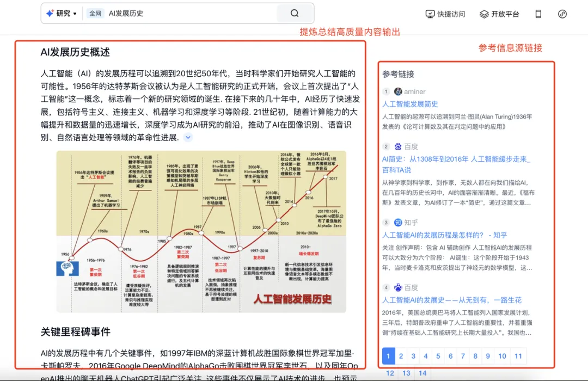The image size is (588, 381).
Task: Click the search magnifier icon
Action: pyautogui.click(x=294, y=13)
